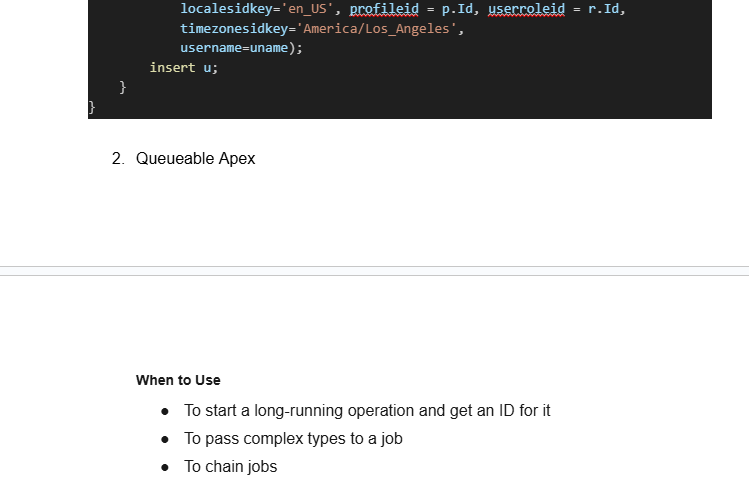Click the misspelled word profileid in code
Viewport: 749px width, 492px height.
point(384,9)
